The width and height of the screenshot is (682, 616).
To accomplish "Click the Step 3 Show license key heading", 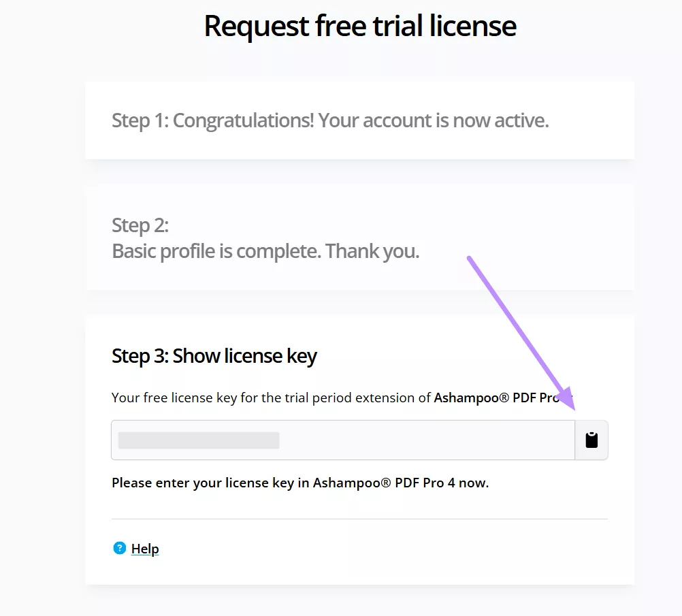I will [x=214, y=355].
